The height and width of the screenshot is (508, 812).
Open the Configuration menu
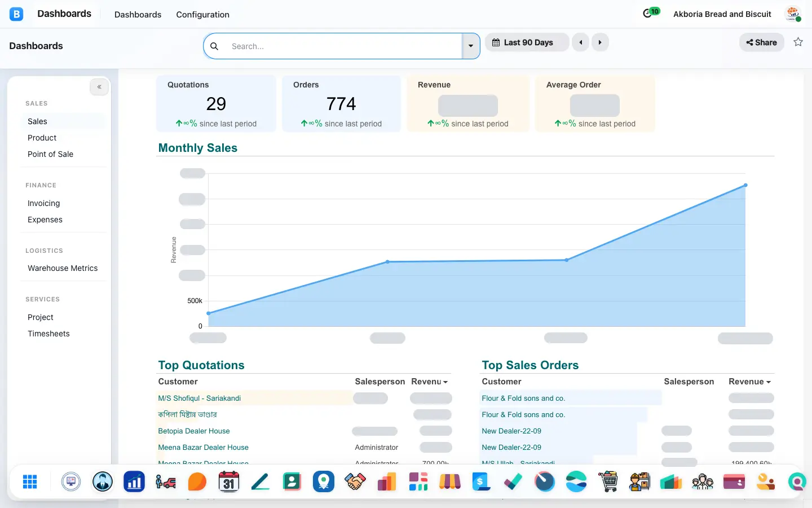[202, 15]
